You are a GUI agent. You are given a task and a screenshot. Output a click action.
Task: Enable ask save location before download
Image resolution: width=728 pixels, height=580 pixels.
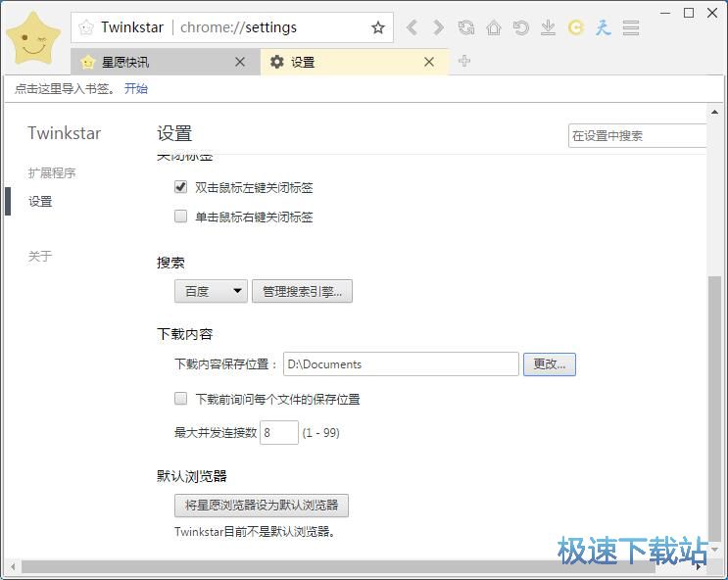pos(180,399)
